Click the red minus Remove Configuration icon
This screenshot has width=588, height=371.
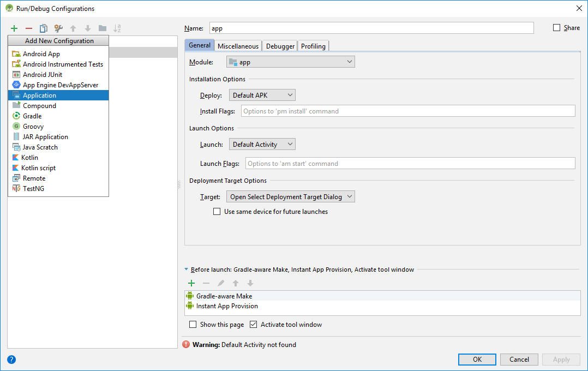(x=29, y=28)
